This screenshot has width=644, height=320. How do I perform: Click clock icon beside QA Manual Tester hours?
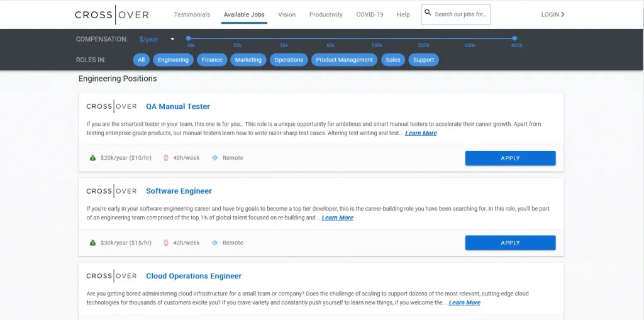point(166,158)
